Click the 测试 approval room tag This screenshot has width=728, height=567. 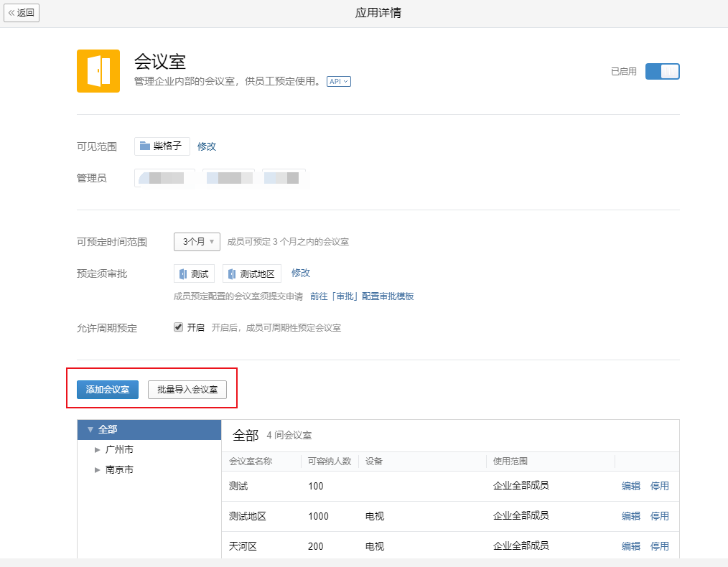coord(194,273)
